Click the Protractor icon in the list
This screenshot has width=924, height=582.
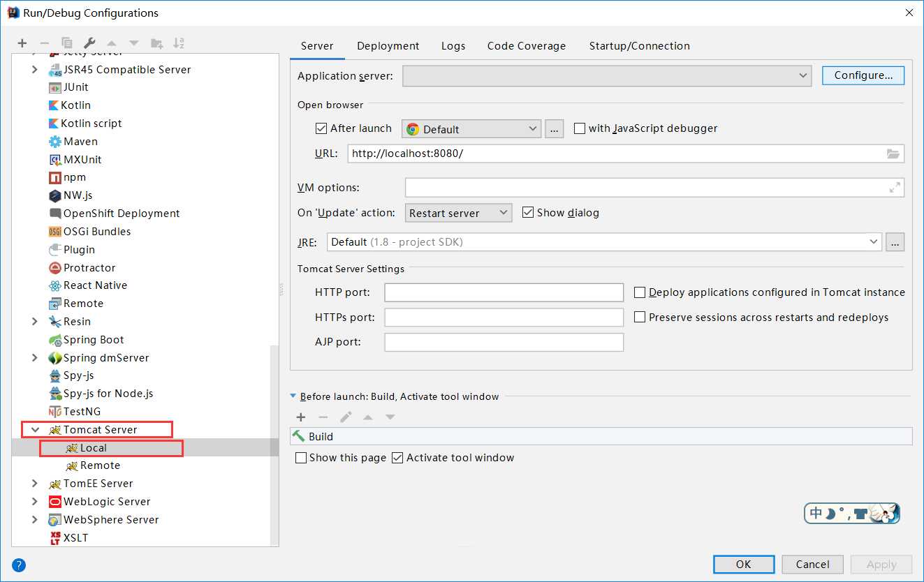point(55,268)
